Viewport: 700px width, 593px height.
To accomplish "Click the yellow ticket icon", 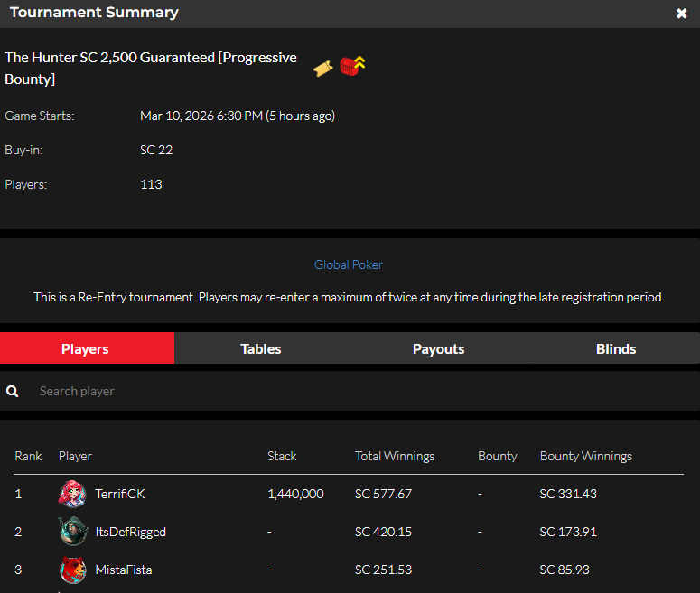I will tap(323, 69).
